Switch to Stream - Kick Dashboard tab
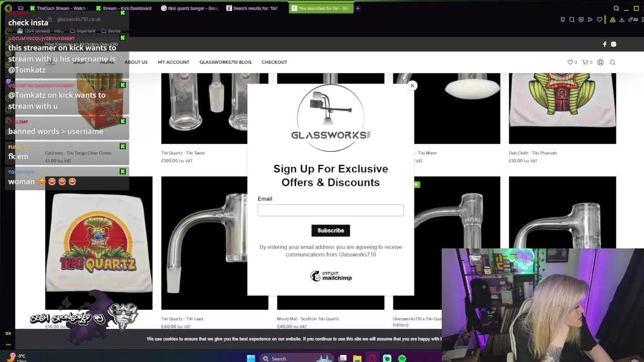This screenshot has height=362, width=644. (124, 8)
